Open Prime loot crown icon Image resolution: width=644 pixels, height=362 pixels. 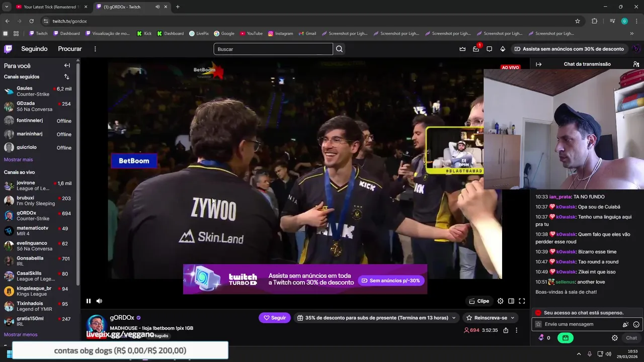[462, 49]
